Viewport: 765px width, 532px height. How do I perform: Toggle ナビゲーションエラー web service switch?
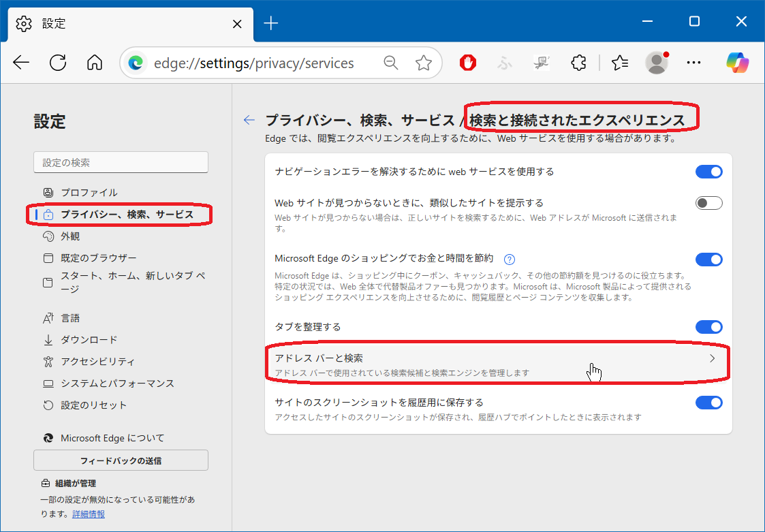pos(708,172)
